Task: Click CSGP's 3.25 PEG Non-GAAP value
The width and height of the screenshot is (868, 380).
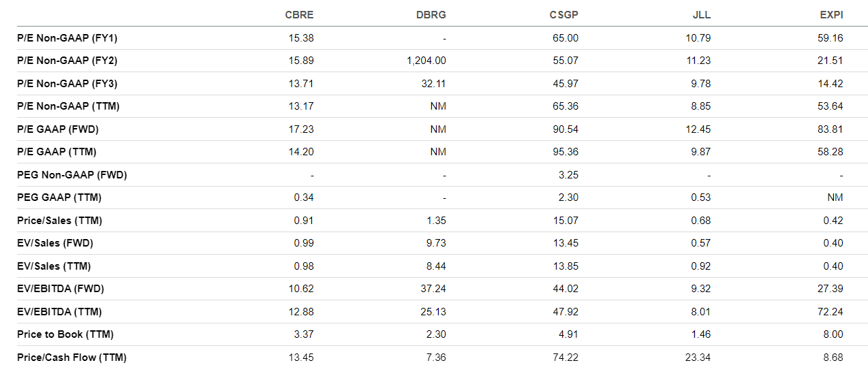Action: click(568, 175)
